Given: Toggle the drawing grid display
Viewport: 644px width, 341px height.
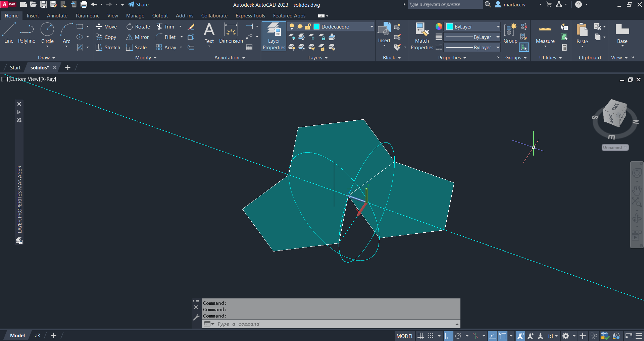Looking at the screenshot, I should [x=420, y=336].
